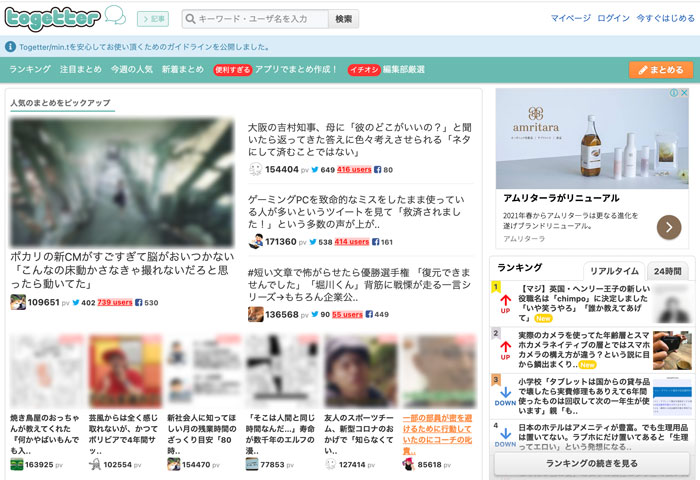Close the ad with X icon
Viewport: 700px width, 480px height.
[683, 93]
